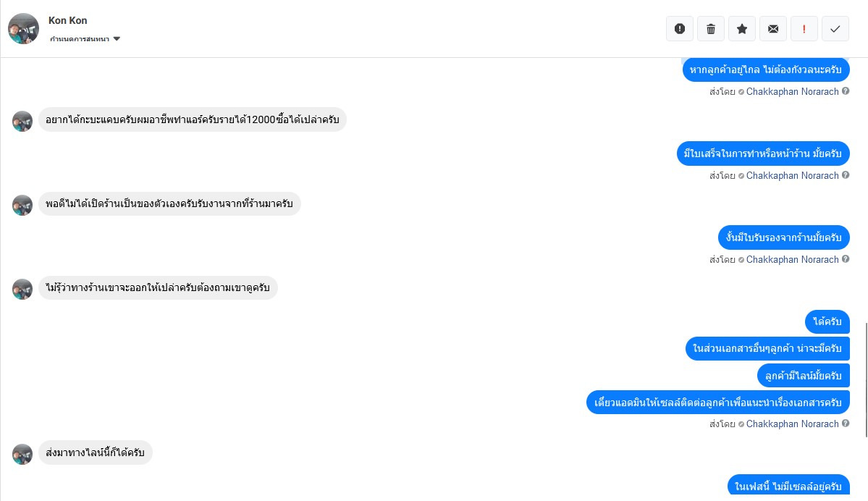This screenshot has width=868, height=501.
Task: Open Chakkaphan Norarach link under 'หากลูกค้าอยู่ไกล' message
Action: click(792, 92)
